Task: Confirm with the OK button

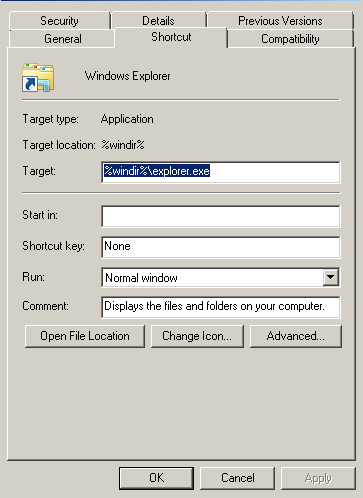Action: point(156,478)
